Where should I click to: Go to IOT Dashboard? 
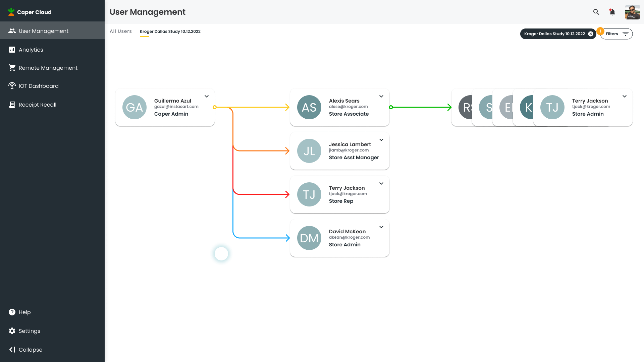(x=39, y=86)
